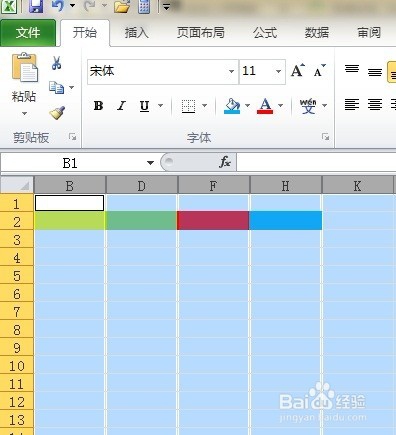
Task: Click the Save icon in quick access toolbar
Action: click(x=36, y=6)
